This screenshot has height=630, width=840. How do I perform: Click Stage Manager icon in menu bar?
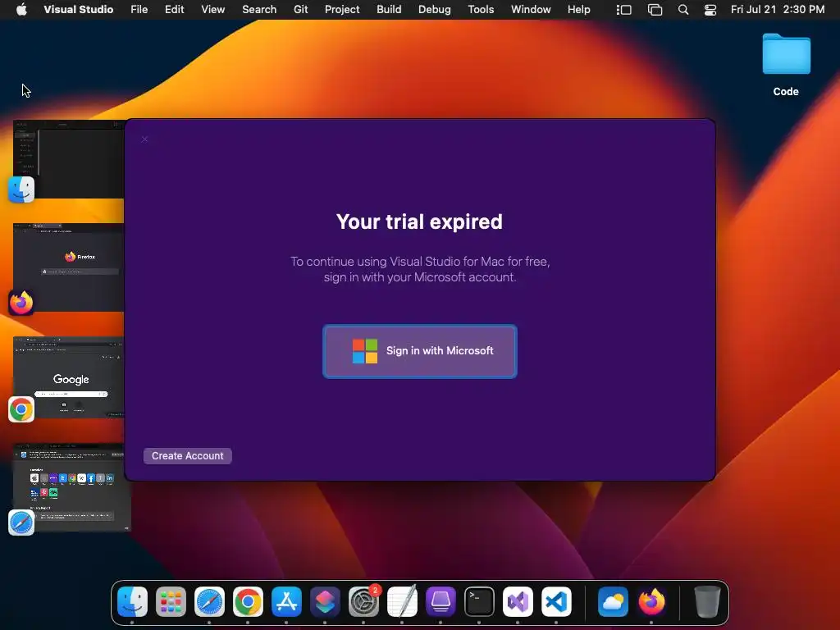(x=623, y=10)
